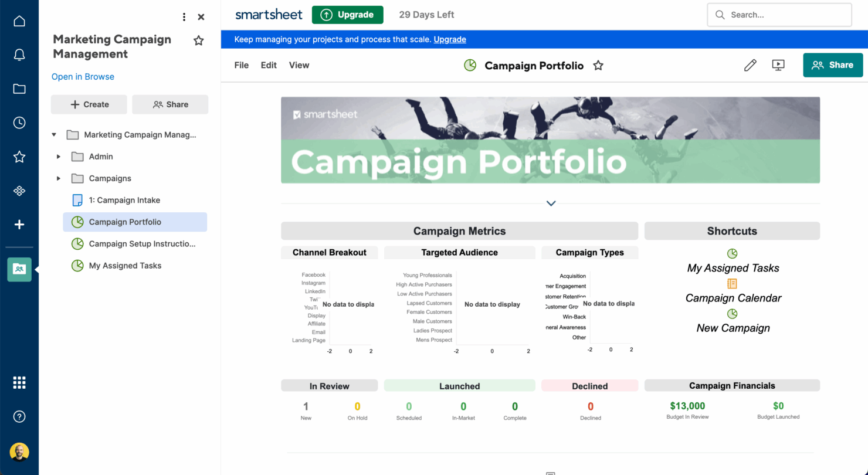
Task: Click the Upgrade link in blue banner
Action: tap(450, 39)
